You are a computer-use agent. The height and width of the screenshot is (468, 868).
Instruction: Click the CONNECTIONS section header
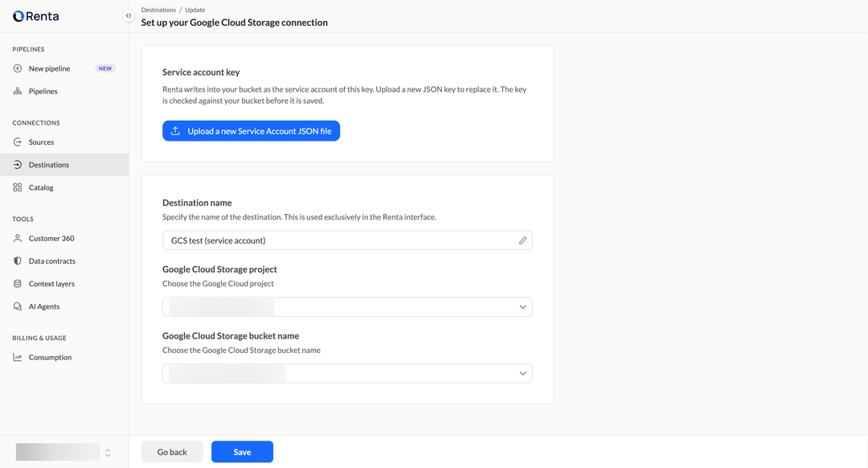click(36, 123)
